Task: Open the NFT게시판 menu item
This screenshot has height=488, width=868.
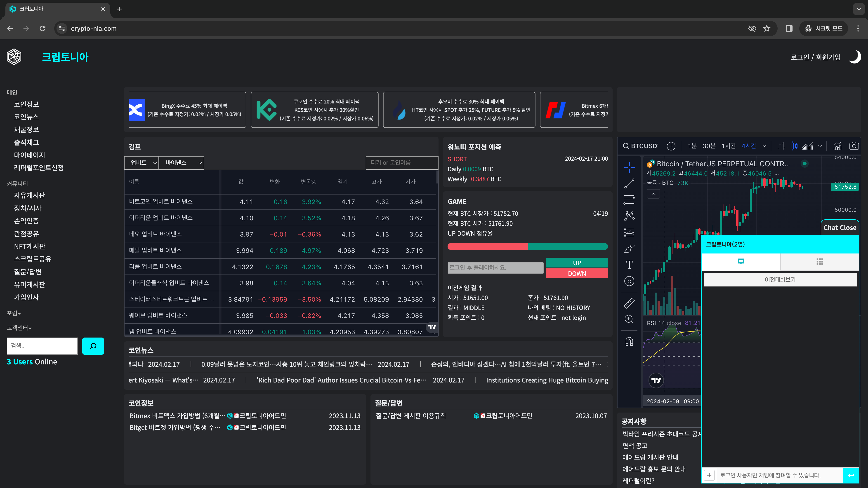Action: point(30,246)
